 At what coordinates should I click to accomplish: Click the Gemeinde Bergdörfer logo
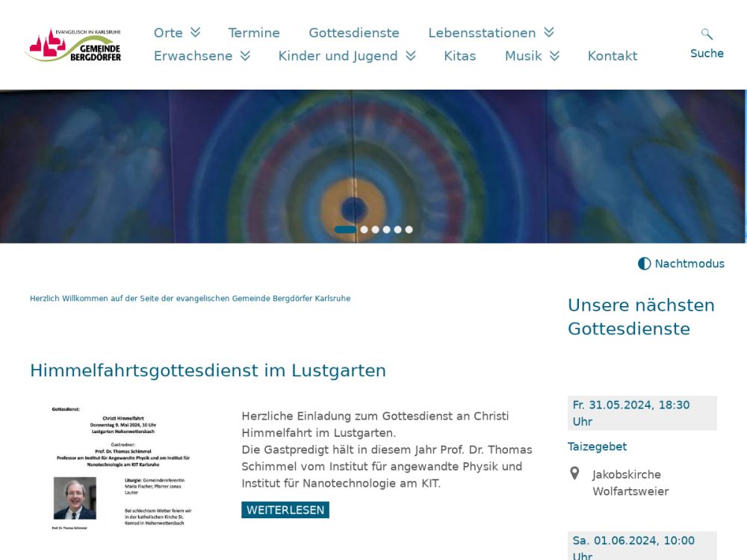tap(73, 45)
